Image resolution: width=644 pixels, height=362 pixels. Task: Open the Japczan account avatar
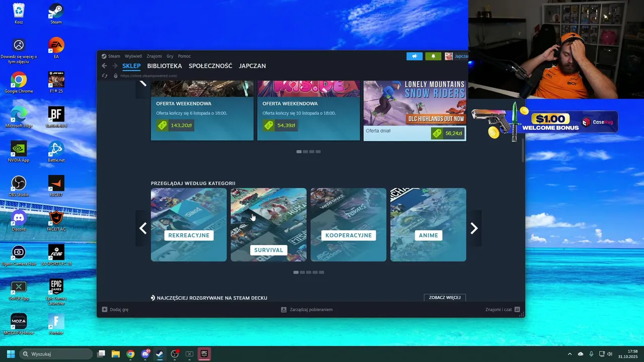tap(449, 56)
